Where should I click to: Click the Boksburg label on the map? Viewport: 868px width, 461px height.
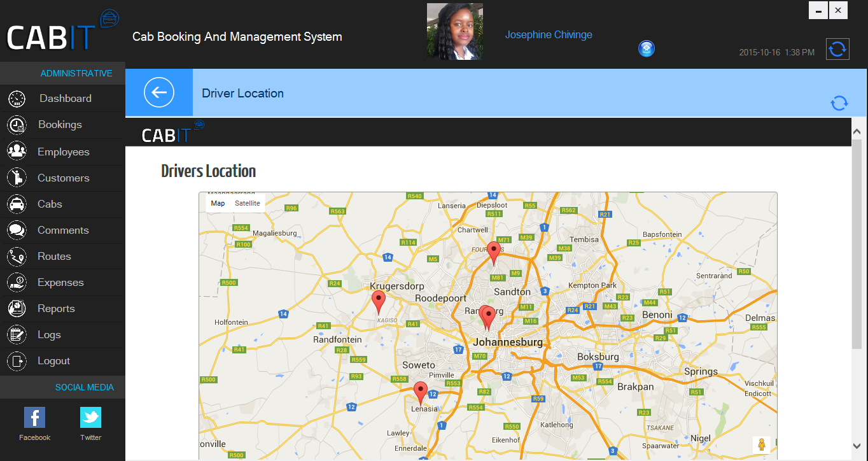(598, 357)
